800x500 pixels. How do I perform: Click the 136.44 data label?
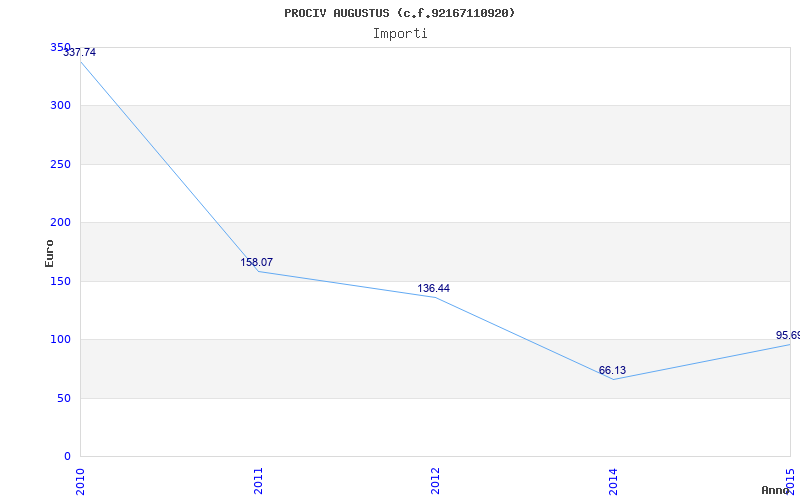click(433, 289)
